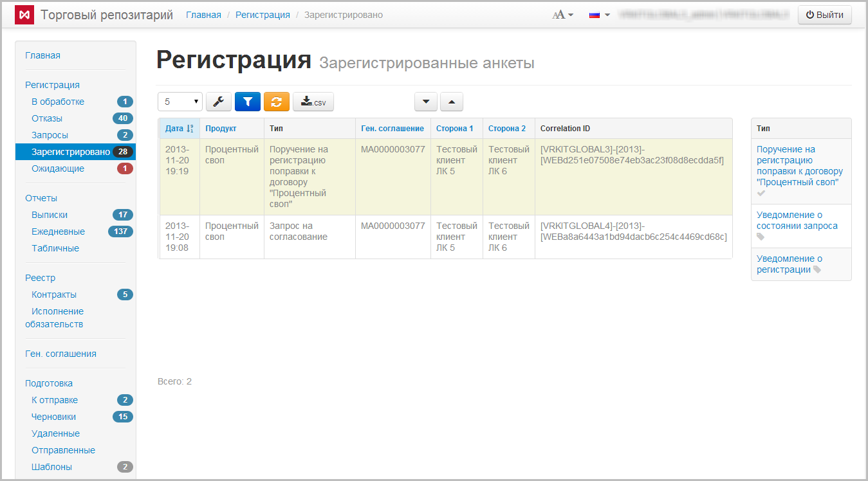
Task: Click the down arrow toolbar button
Action: click(x=426, y=102)
